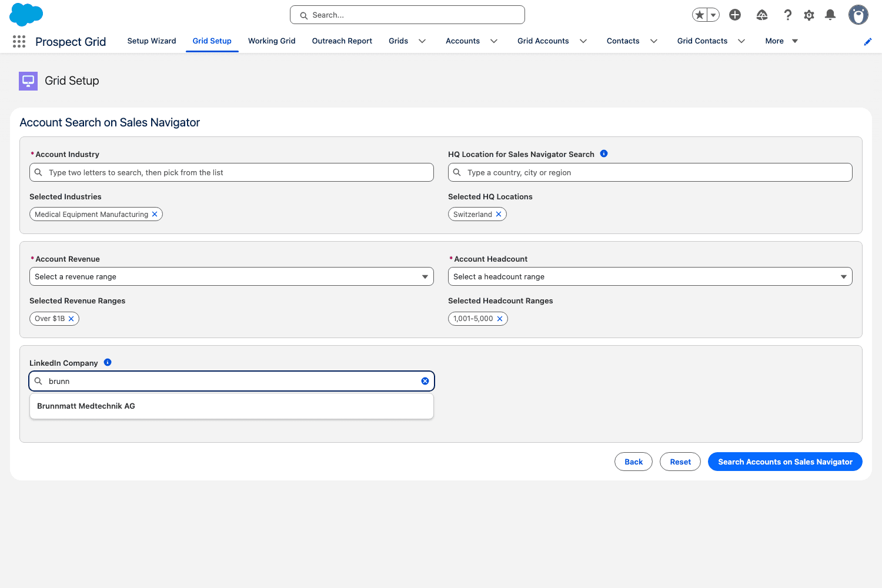The image size is (882, 588).
Task: Open the App Launcher dots grid
Action: coord(19,41)
